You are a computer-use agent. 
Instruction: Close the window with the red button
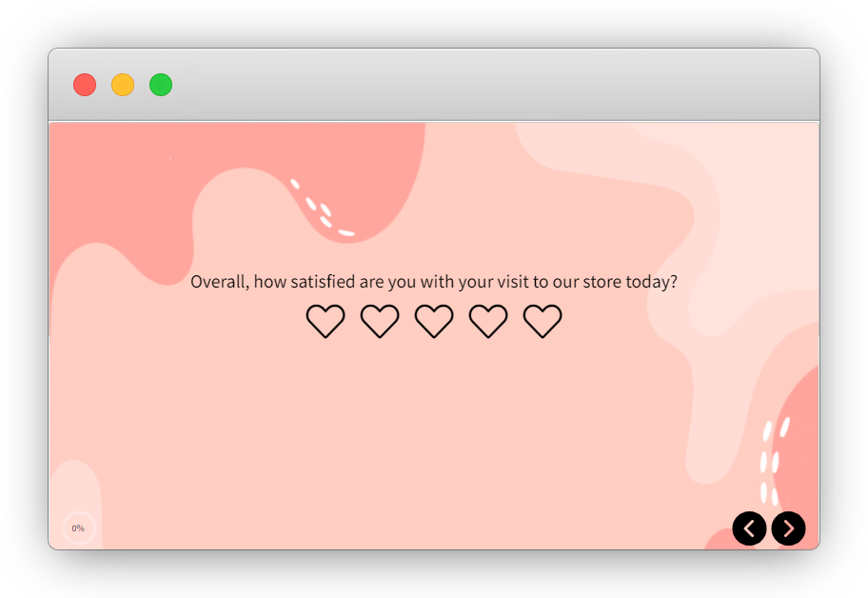tap(85, 85)
